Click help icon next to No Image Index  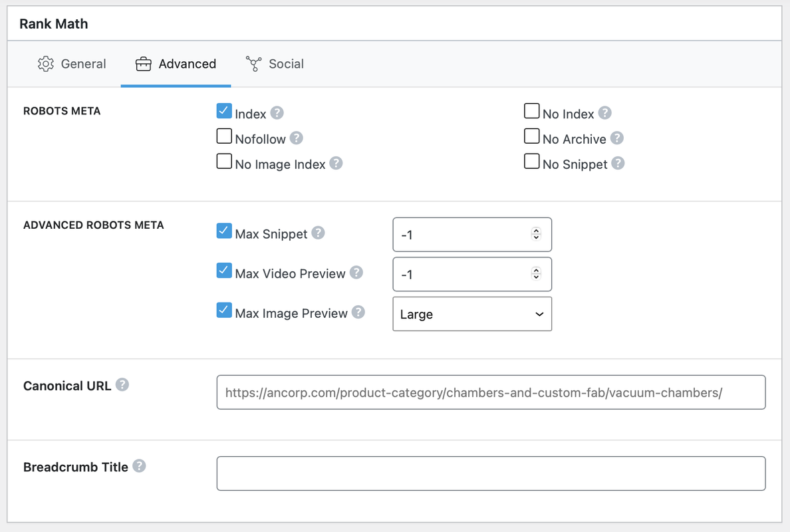click(336, 163)
